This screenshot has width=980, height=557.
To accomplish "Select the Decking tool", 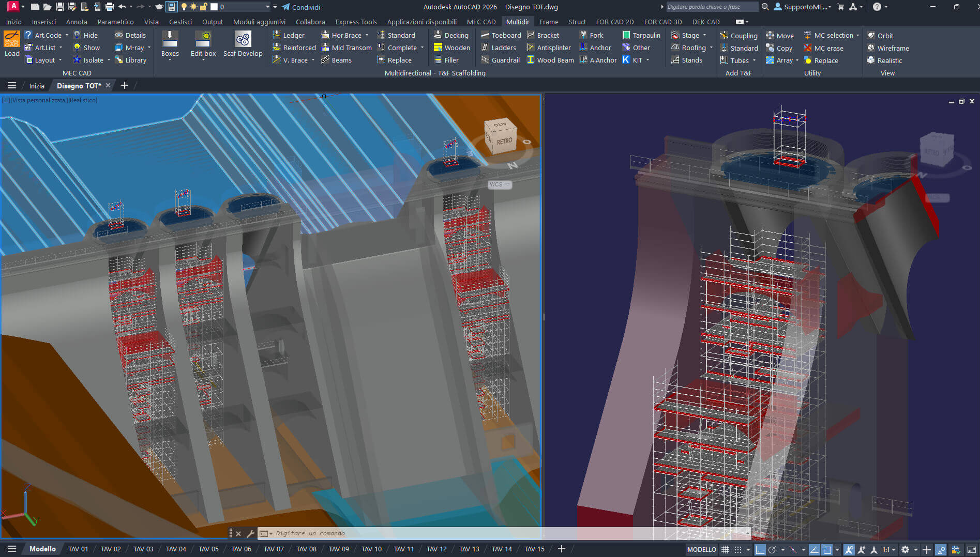I will 451,35.
